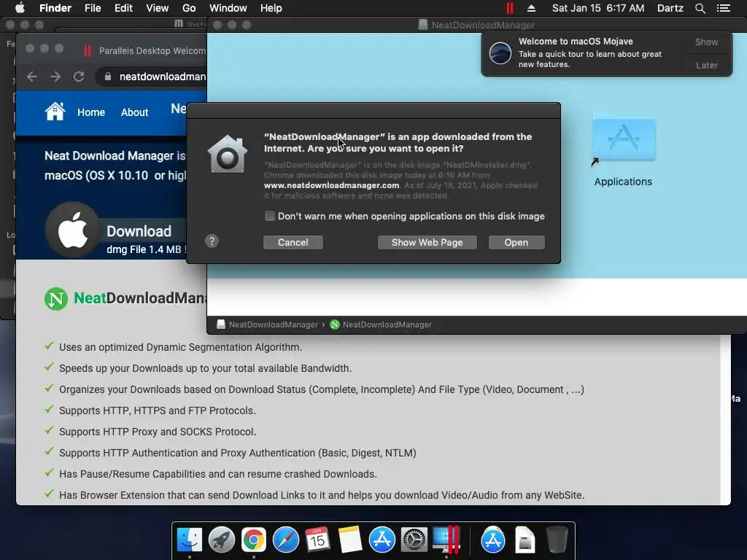Open Safari from the Dock
Screen dimensions: 747x560
[286, 540]
